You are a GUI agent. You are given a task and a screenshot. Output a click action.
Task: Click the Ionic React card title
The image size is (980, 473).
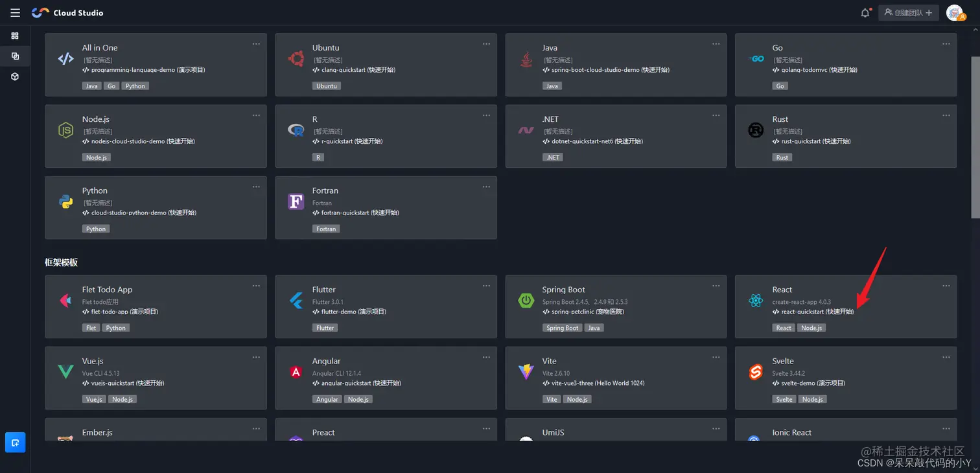(792, 433)
